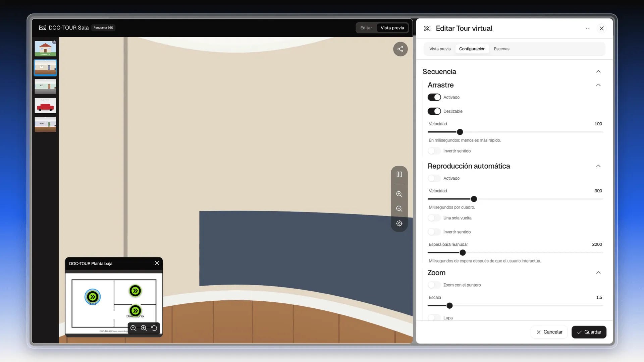The width and height of the screenshot is (644, 362).
Task: Zoom in with the viewer magnifier plus
Action: [399, 194]
